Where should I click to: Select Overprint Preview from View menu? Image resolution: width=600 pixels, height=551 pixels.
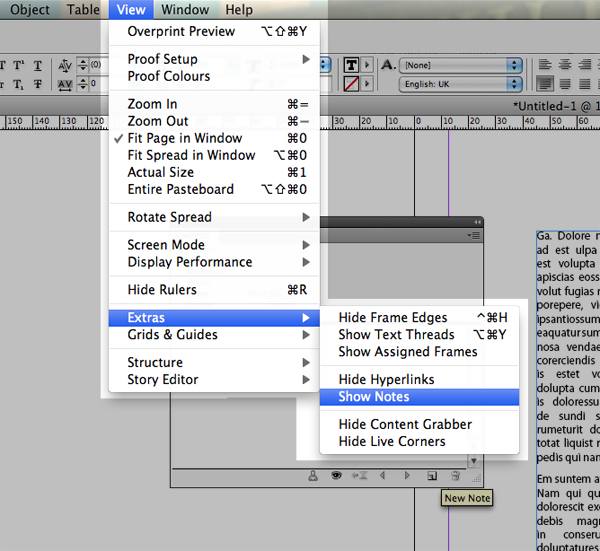point(214,31)
